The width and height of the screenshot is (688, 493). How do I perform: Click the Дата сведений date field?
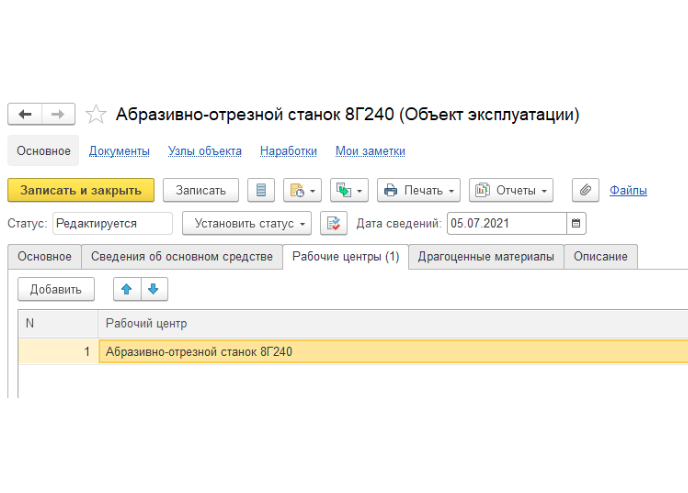pyautogui.click(x=507, y=224)
